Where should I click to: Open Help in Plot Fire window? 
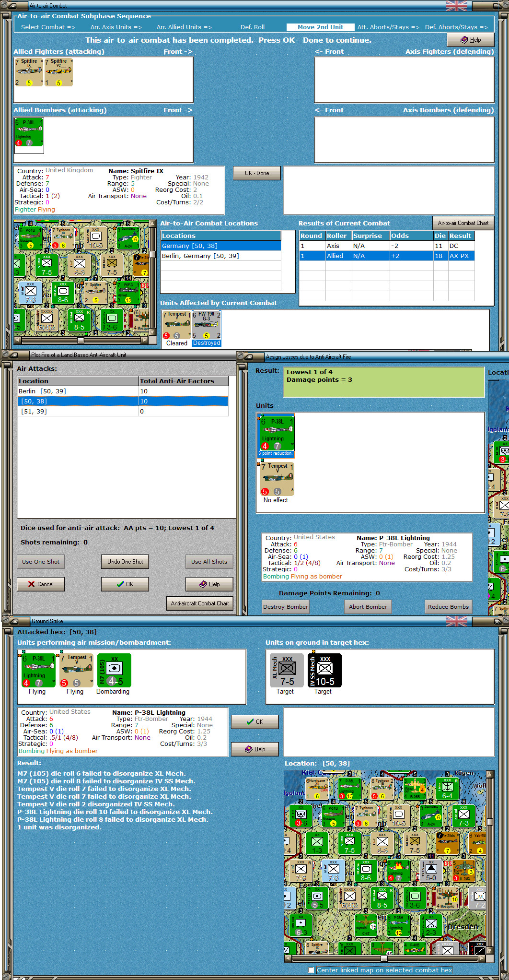point(209,584)
